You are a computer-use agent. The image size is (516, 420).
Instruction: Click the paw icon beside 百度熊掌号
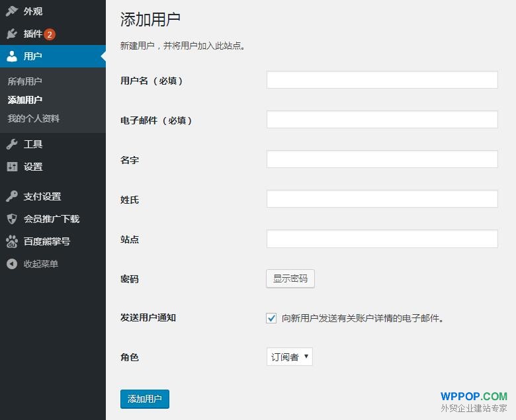pos(12,241)
